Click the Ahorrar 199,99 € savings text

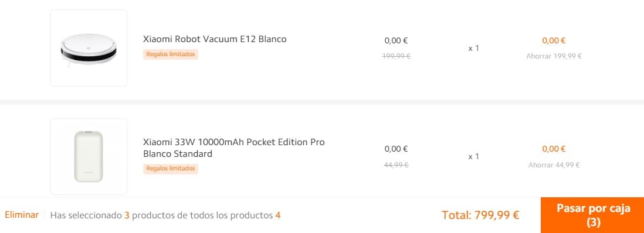[x=554, y=56]
